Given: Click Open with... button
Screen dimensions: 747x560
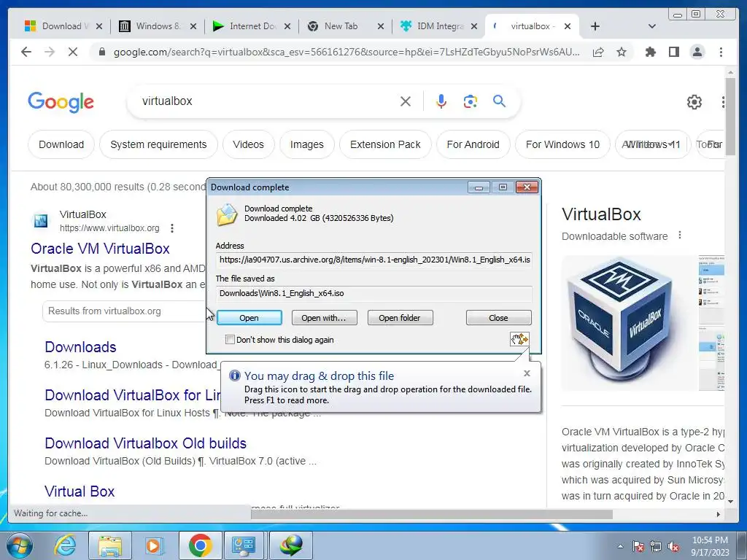Looking at the screenshot, I should coord(324,318).
